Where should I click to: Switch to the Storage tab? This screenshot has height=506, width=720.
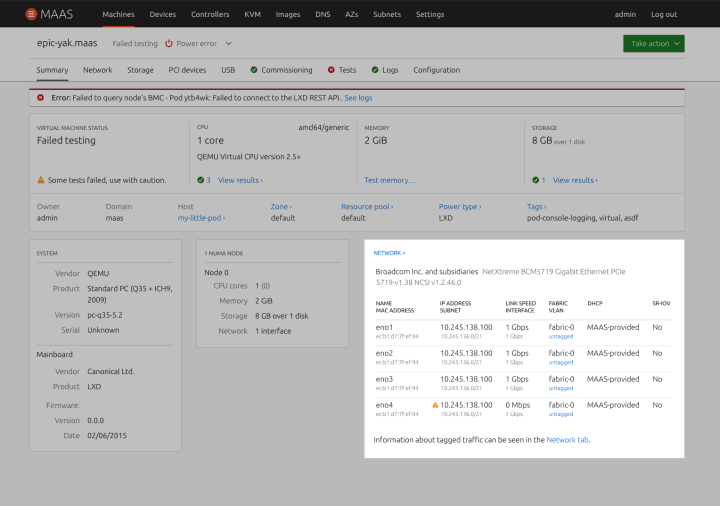pos(140,70)
